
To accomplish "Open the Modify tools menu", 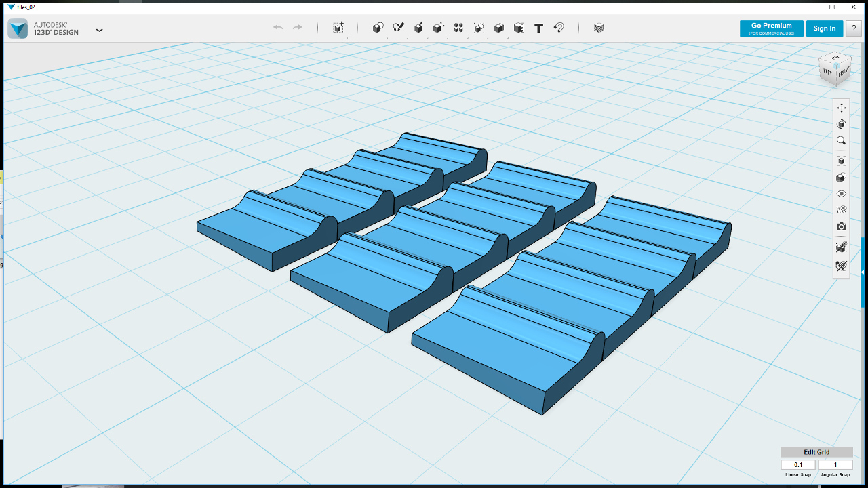I will pyautogui.click(x=439, y=28).
